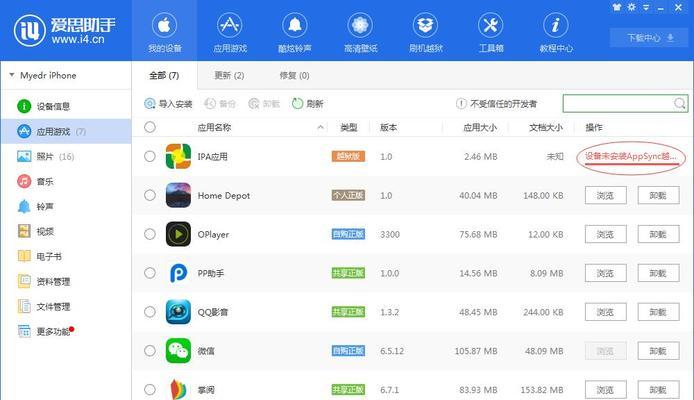Select 应用游戏 in the sidebar
Screen dimensions: 694x400
[66, 131]
